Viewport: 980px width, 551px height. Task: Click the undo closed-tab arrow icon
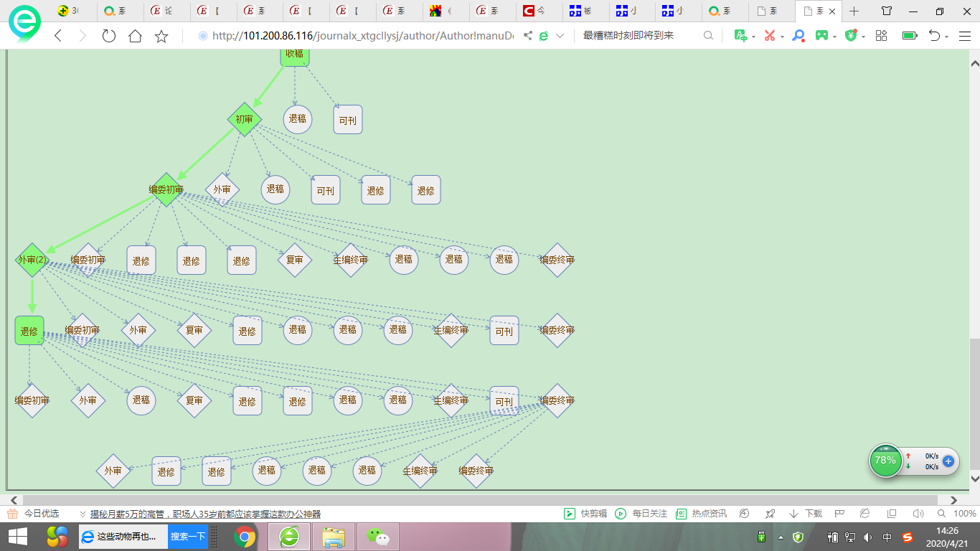(x=934, y=36)
